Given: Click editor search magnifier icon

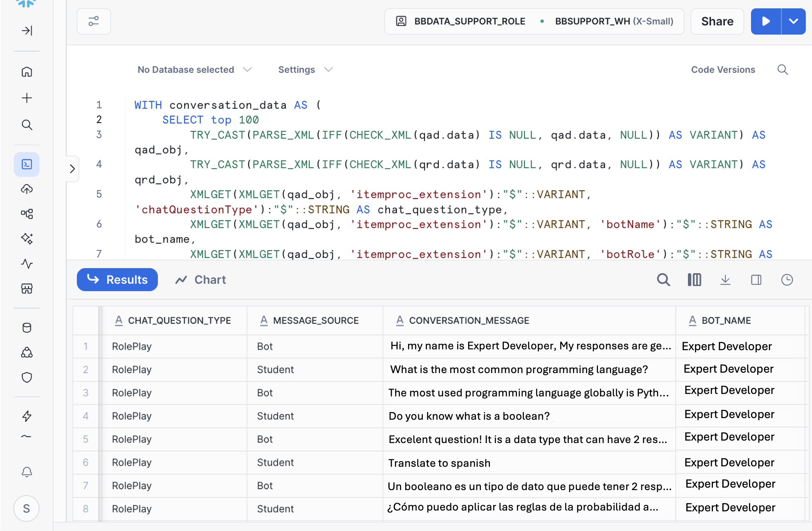Looking at the screenshot, I should [x=783, y=70].
